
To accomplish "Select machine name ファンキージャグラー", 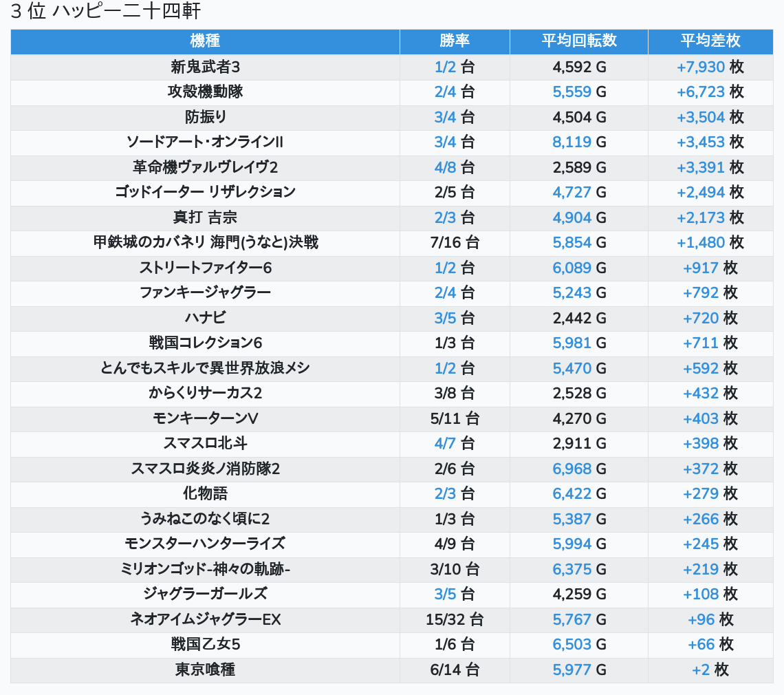I will pos(205,292).
